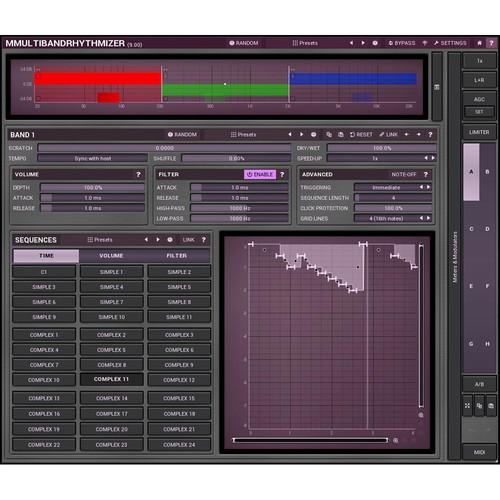Click Speed-up left arrow
Viewport: 500px width, 500px height.
(x=426, y=158)
